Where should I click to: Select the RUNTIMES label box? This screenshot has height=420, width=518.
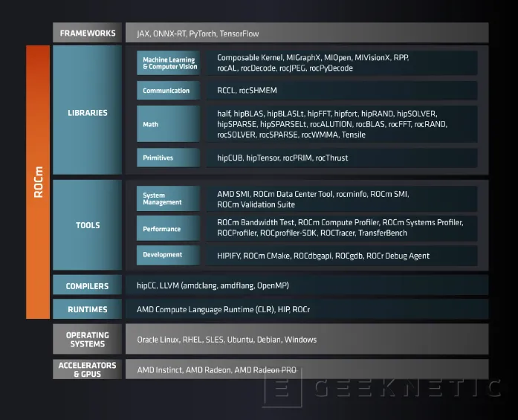coord(87,309)
